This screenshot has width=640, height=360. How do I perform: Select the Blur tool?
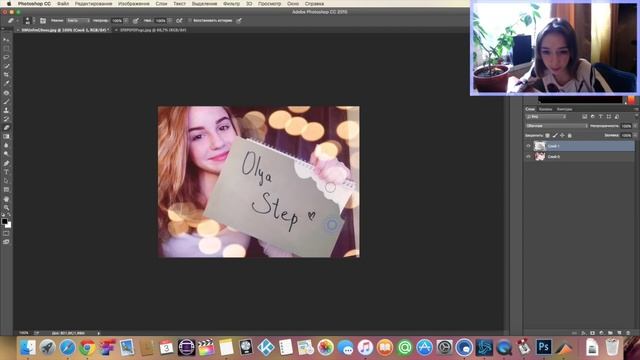click(x=6, y=145)
